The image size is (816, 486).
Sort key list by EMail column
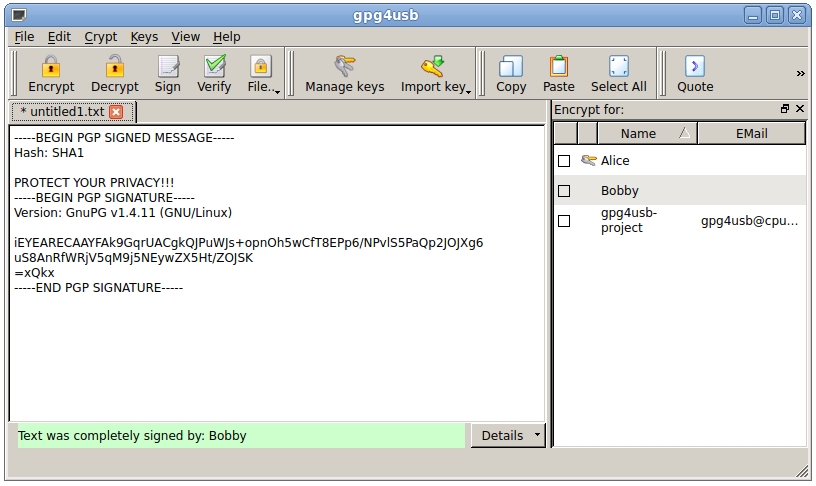(751, 134)
